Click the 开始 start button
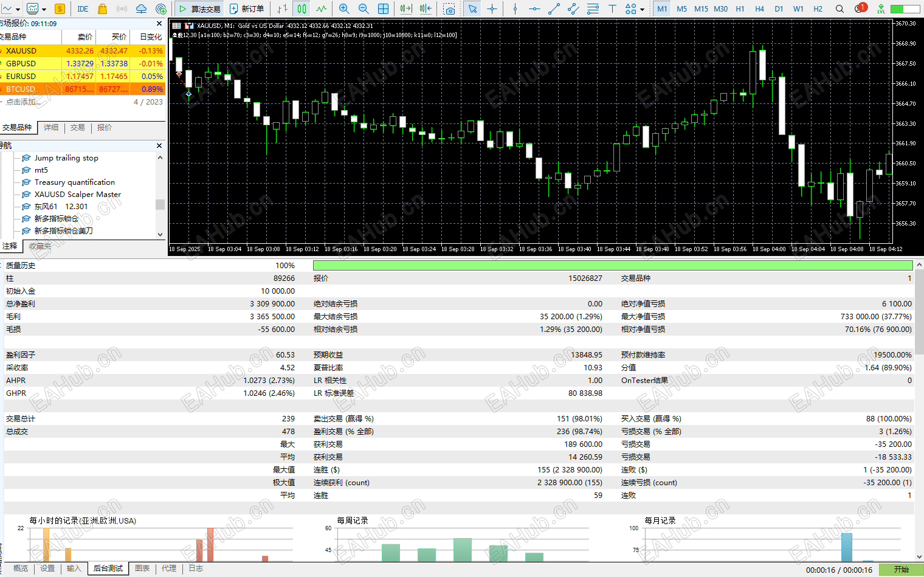Viewport: 924px width, 577px height. 902,570
